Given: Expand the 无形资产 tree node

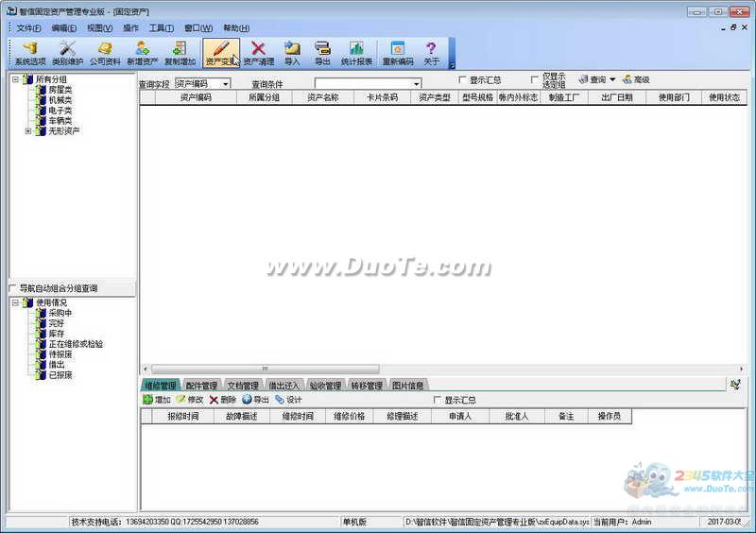Looking at the screenshot, I should [x=28, y=131].
